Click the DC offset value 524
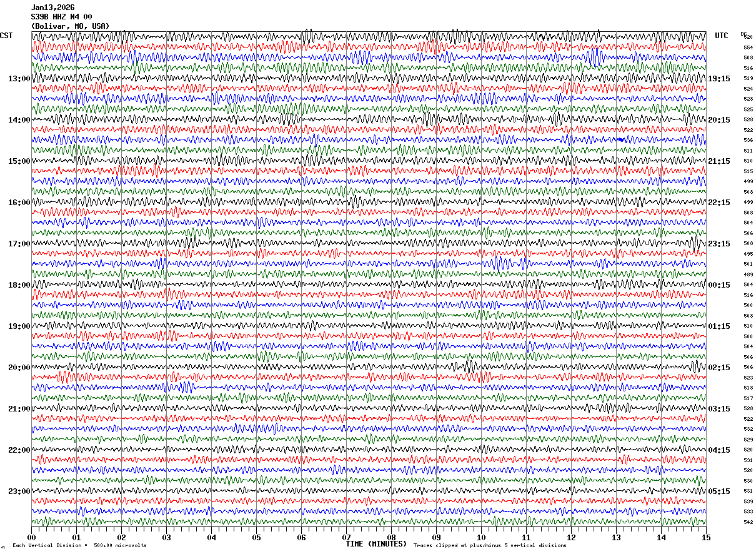 (x=748, y=89)
